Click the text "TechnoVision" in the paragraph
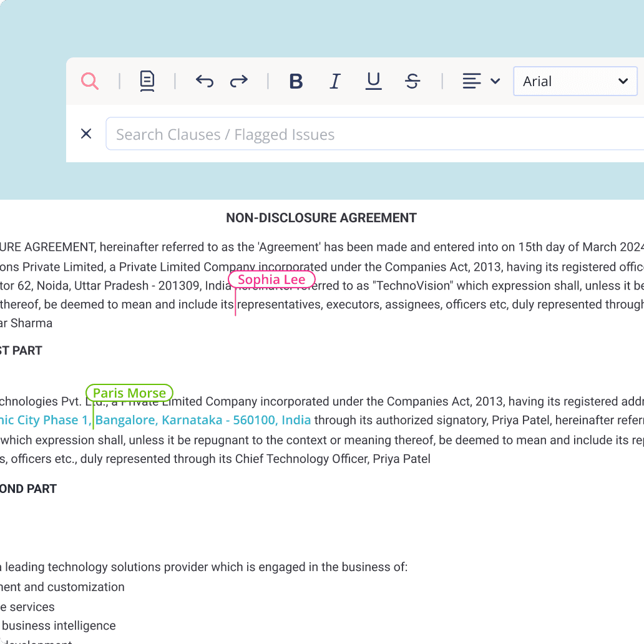The width and height of the screenshot is (644, 644). coord(412,285)
